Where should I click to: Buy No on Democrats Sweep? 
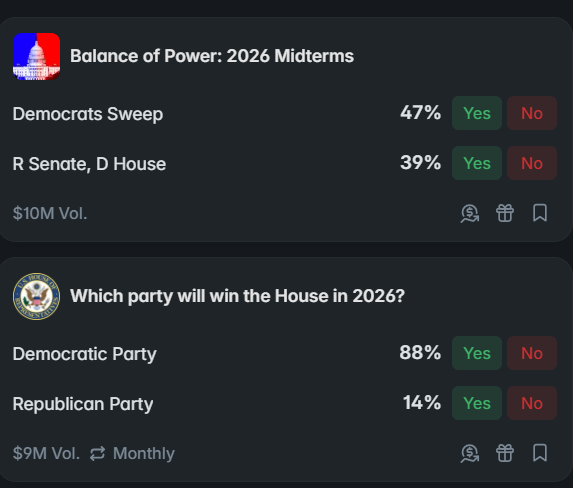coord(532,113)
